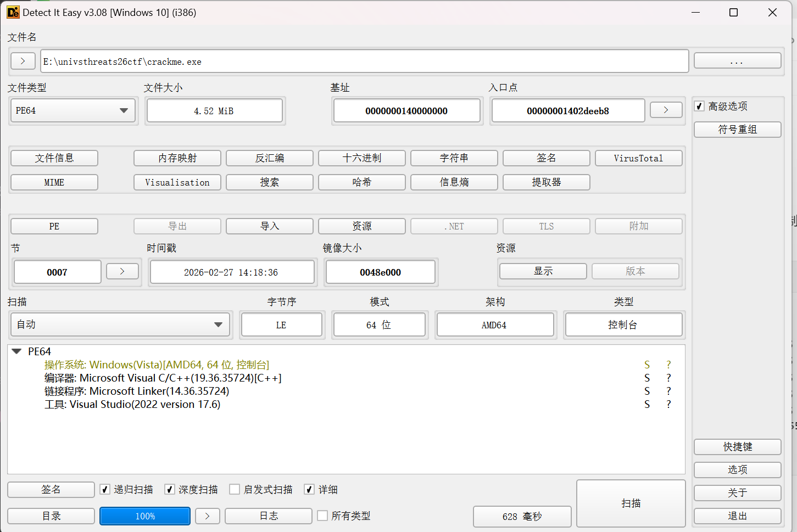Open the 信息熵 entropy view

click(x=454, y=182)
